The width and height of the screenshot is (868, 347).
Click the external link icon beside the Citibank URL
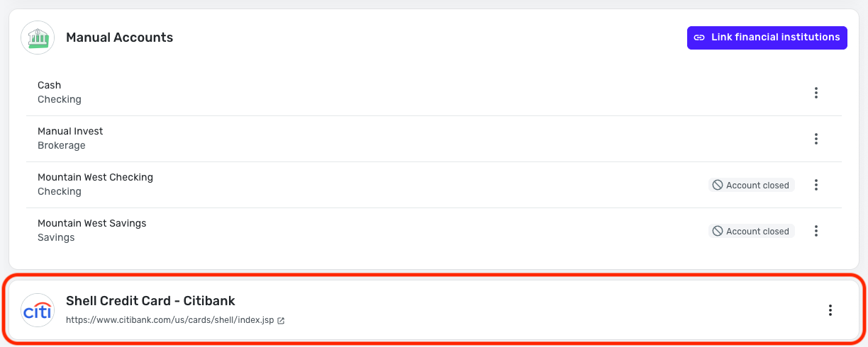(x=281, y=321)
